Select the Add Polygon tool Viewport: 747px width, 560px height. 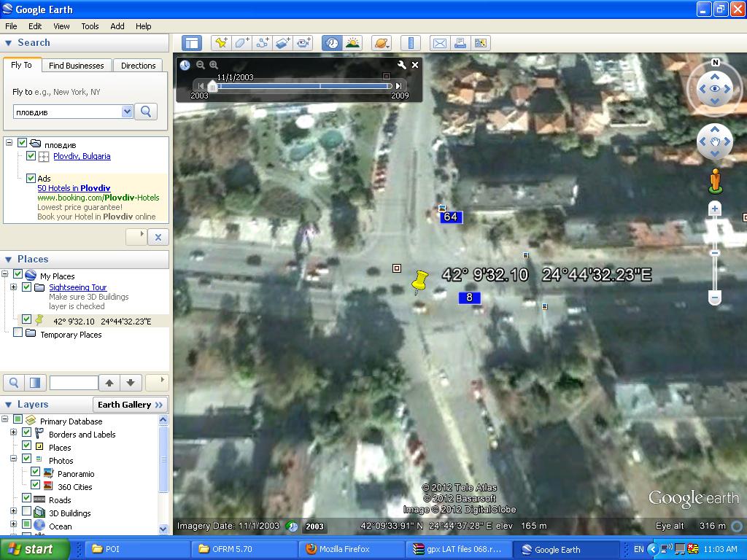pyautogui.click(x=241, y=43)
